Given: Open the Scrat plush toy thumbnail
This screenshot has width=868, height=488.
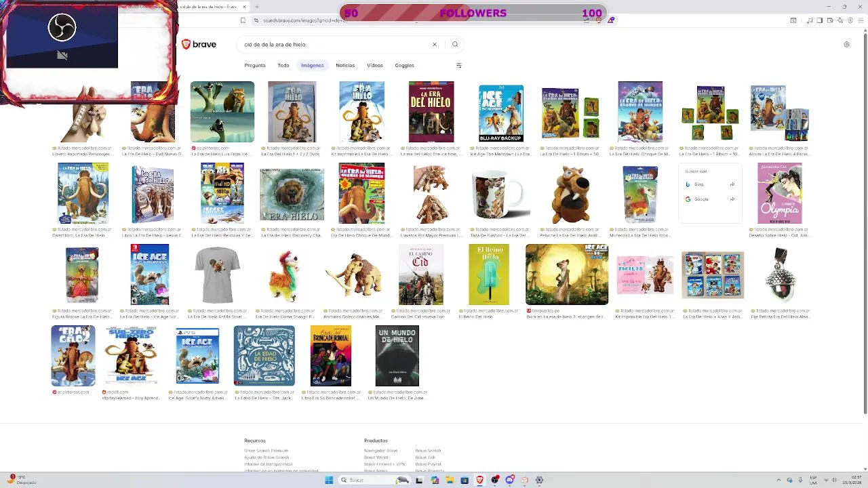Looking at the screenshot, I should (571, 193).
